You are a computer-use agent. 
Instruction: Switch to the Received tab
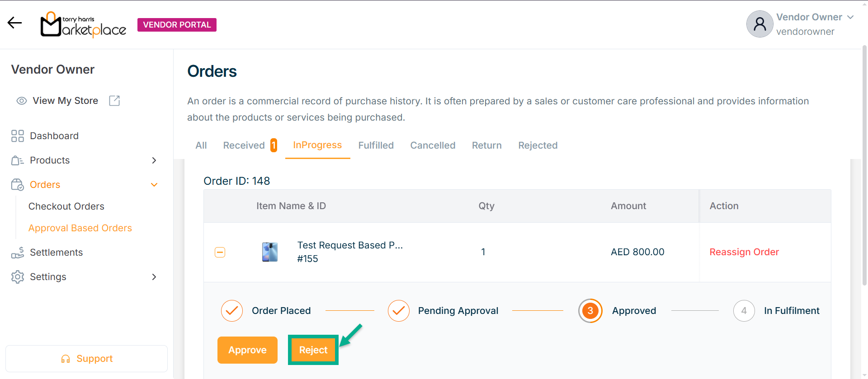point(244,145)
